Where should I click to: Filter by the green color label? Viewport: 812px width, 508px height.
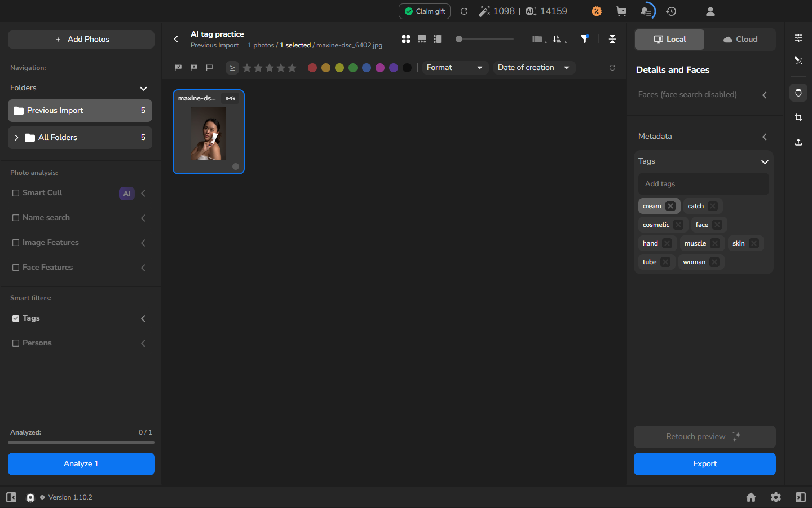(353, 68)
